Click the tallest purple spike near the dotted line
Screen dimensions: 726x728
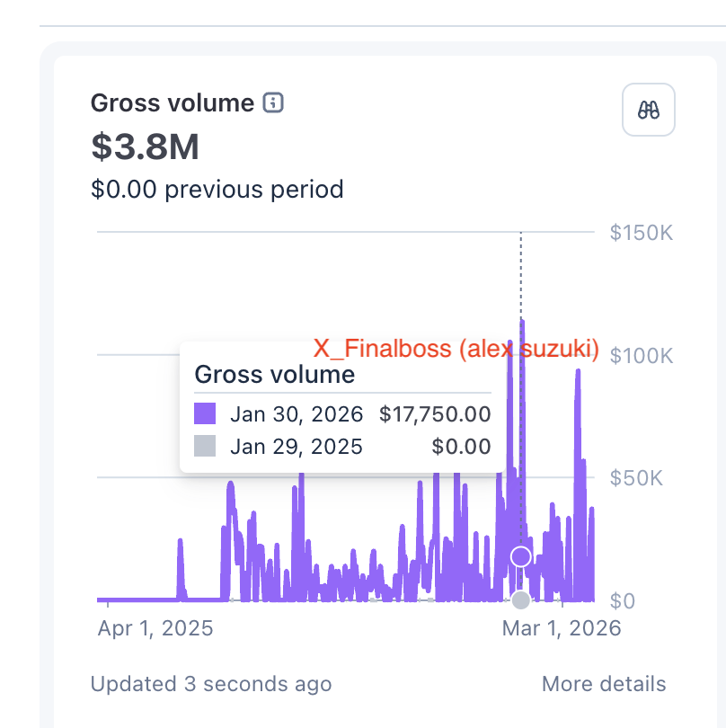coord(521,360)
